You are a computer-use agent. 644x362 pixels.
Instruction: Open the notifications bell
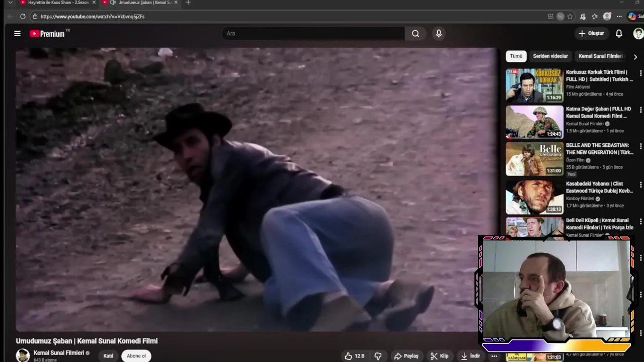[619, 34]
